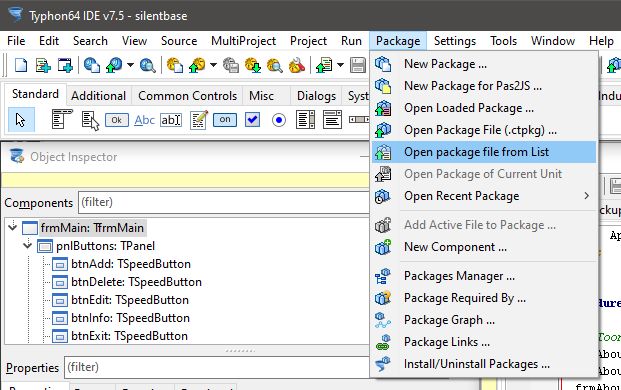The height and width of the screenshot is (390, 621).
Task: Choose New Package ... from Package menu
Action: 484,64
